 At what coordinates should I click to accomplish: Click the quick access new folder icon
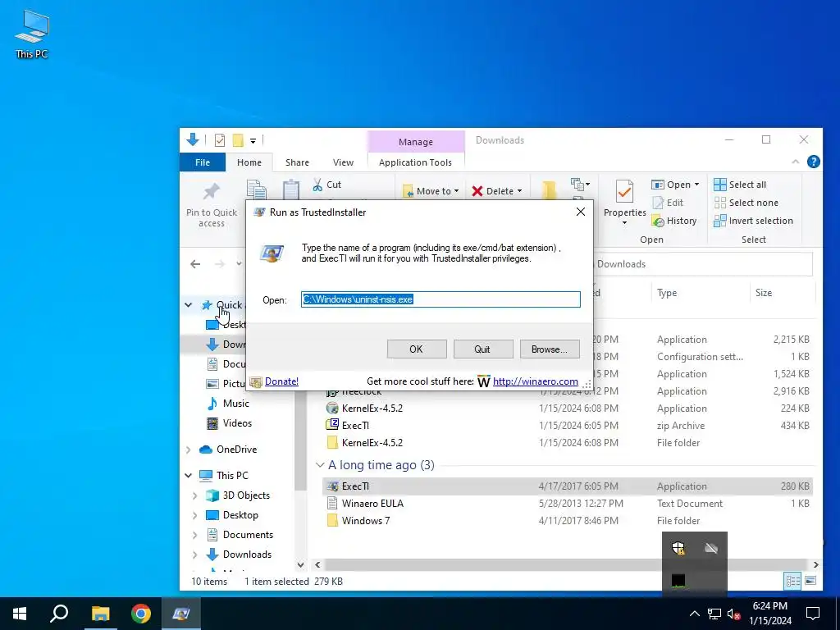(238, 140)
